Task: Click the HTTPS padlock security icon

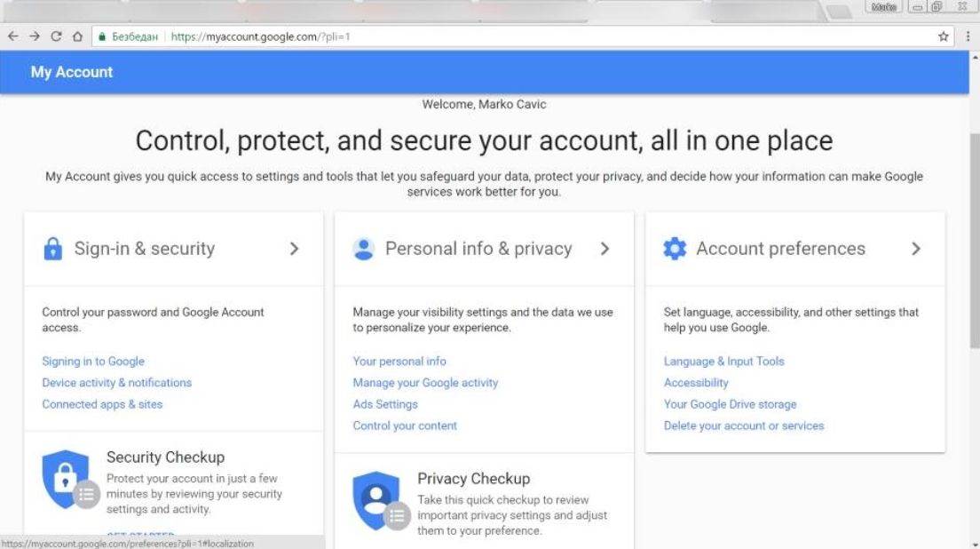Action: point(102,36)
